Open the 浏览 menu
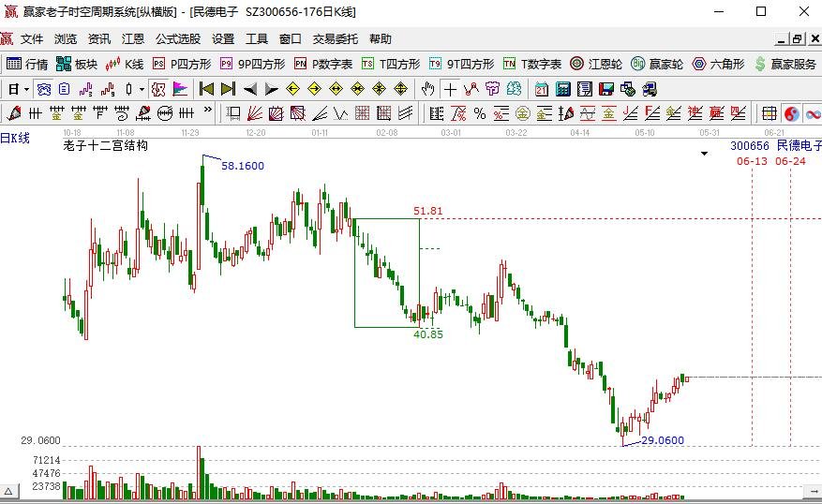The height and width of the screenshot is (504, 822). point(65,38)
